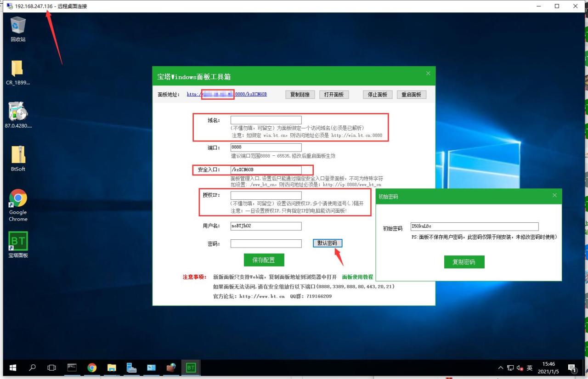588x379 pixels.
Task: Select the CR_1B99... folder on desktop
Action: 18,73
